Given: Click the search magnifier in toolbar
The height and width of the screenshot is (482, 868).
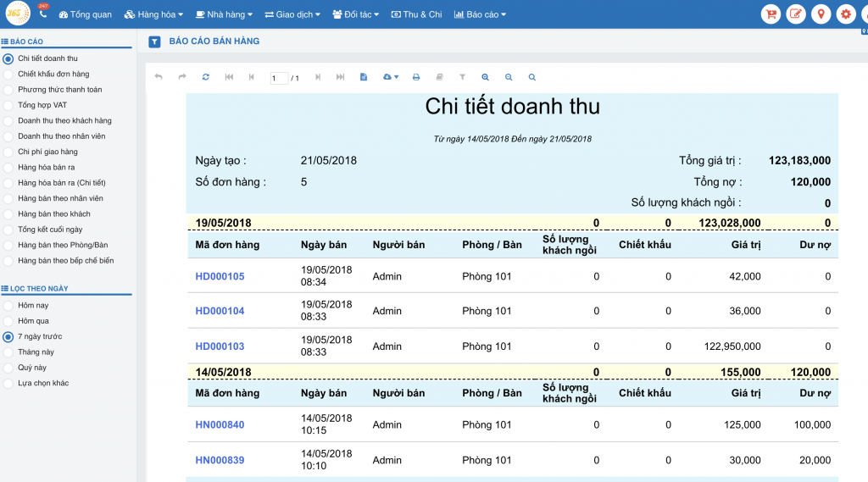Looking at the screenshot, I should click(x=532, y=77).
